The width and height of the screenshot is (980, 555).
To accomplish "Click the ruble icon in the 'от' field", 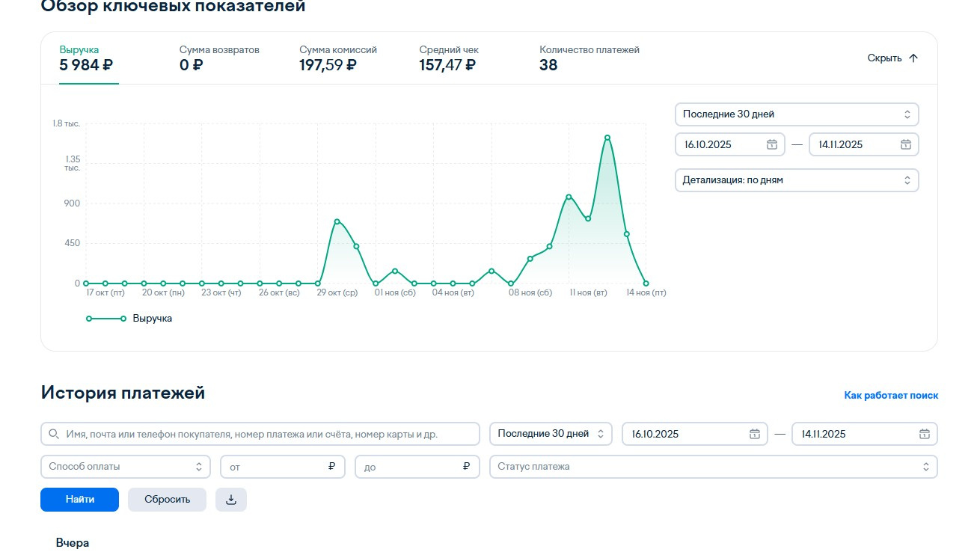I will pyautogui.click(x=331, y=466).
